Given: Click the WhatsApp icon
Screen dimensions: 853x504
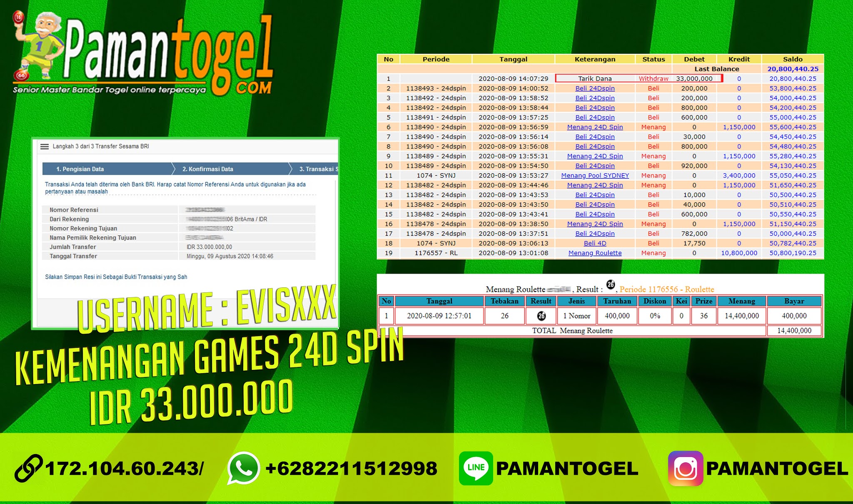Looking at the screenshot, I should tap(244, 468).
